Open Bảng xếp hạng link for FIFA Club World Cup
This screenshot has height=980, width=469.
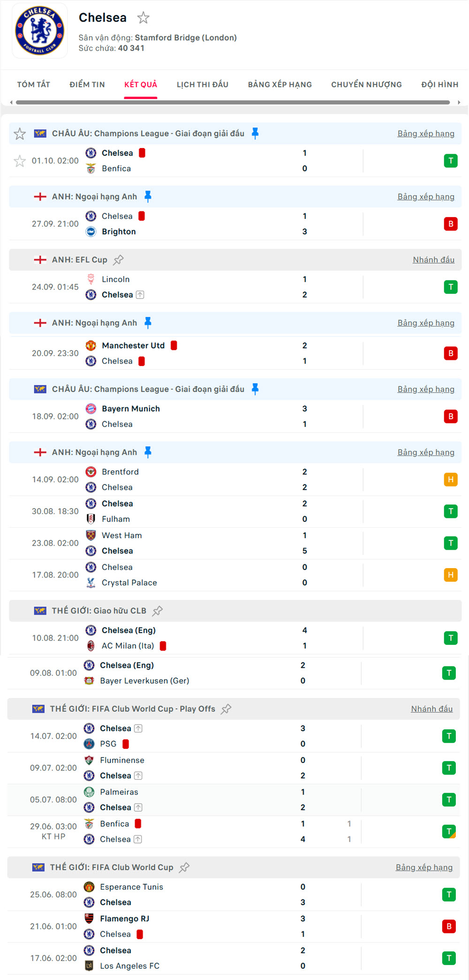424,868
